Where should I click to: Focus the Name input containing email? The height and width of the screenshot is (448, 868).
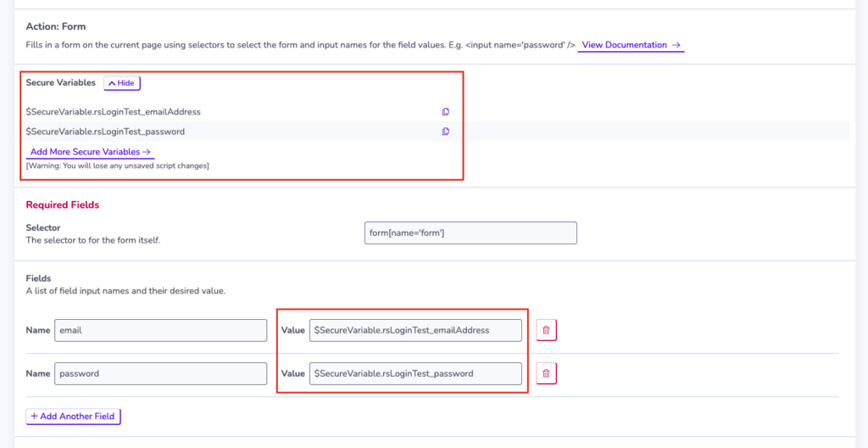(160, 330)
